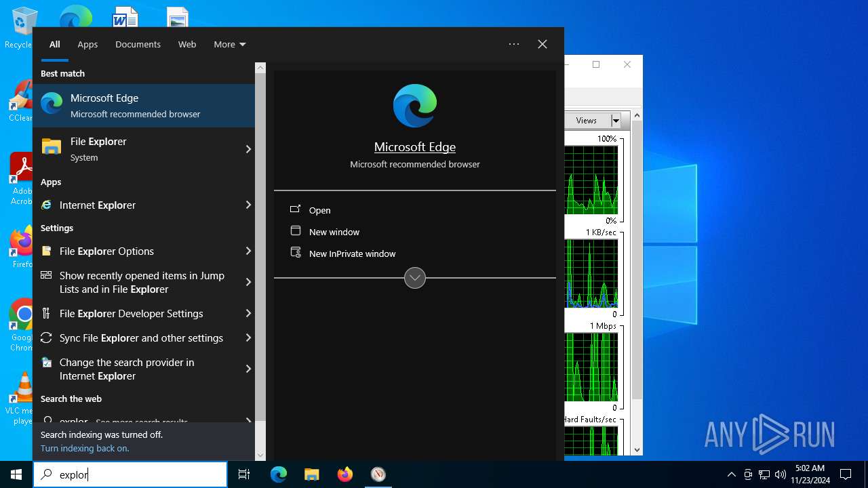
Task: Open File Explorer from taskbar
Action: [312, 474]
